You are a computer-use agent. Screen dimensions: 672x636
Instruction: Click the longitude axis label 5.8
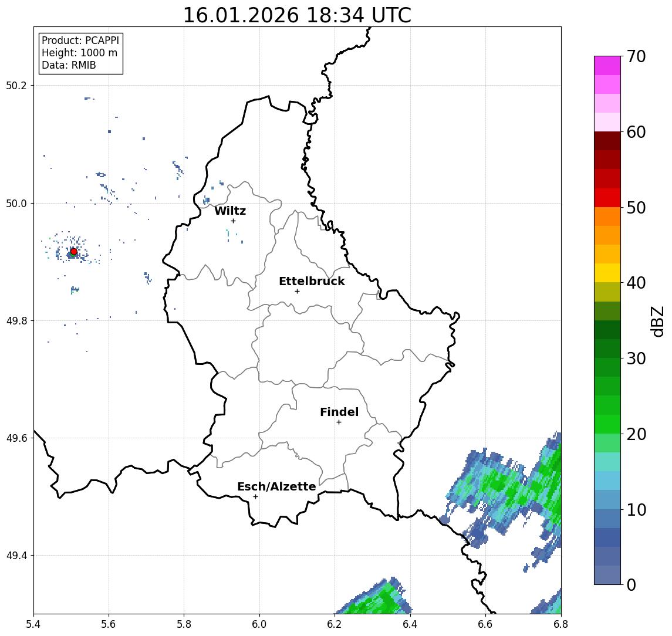pos(184,624)
